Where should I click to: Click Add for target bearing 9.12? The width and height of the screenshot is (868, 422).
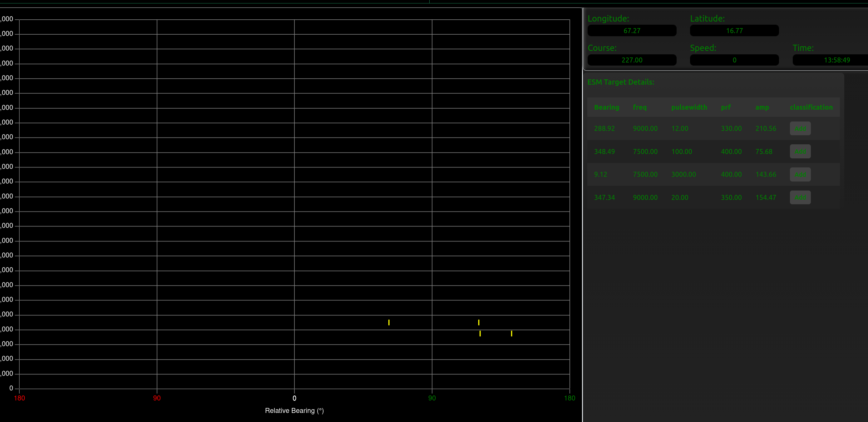click(x=800, y=174)
